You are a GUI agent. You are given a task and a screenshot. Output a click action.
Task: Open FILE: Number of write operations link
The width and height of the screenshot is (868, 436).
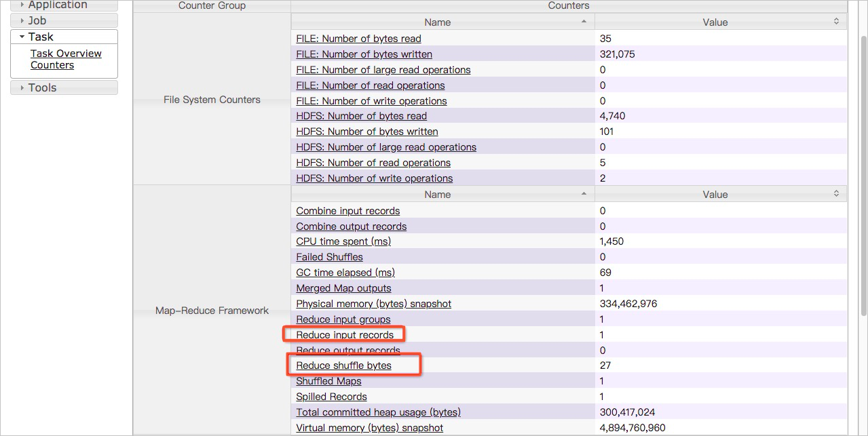pos(371,101)
